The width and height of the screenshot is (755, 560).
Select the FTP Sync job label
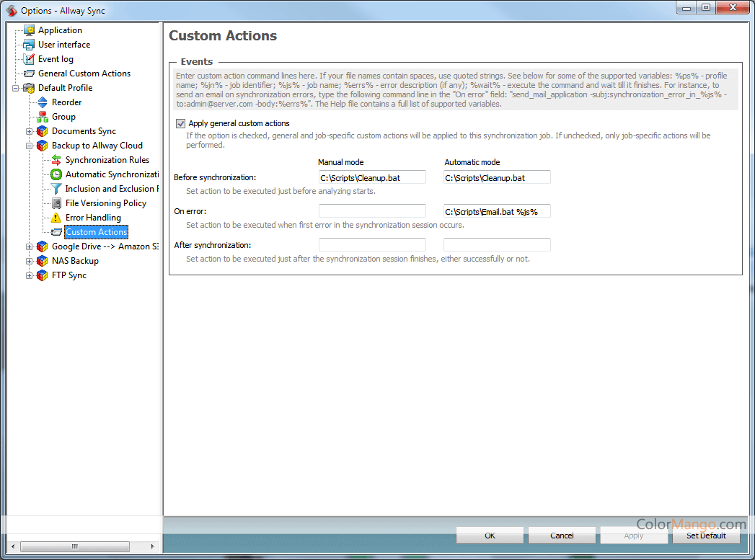(x=69, y=275)
